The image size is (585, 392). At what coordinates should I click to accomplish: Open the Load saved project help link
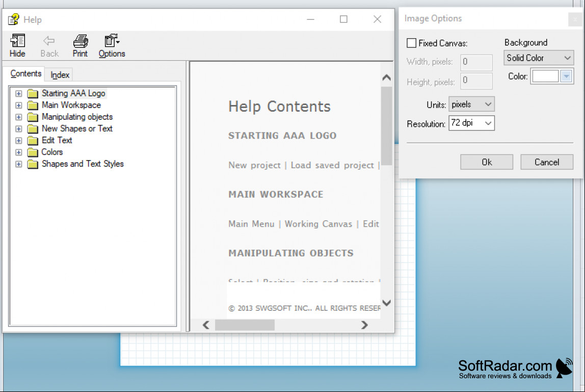click(332, 165)
